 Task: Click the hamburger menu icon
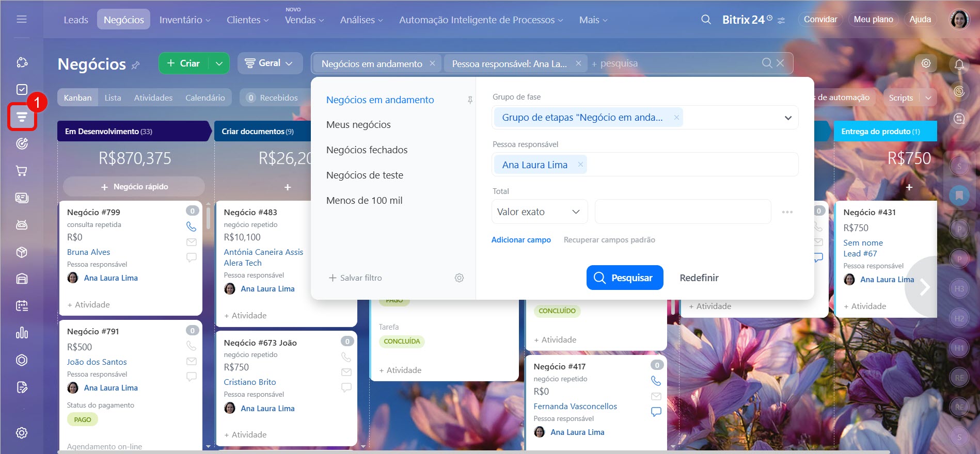[x=22, y=20]
